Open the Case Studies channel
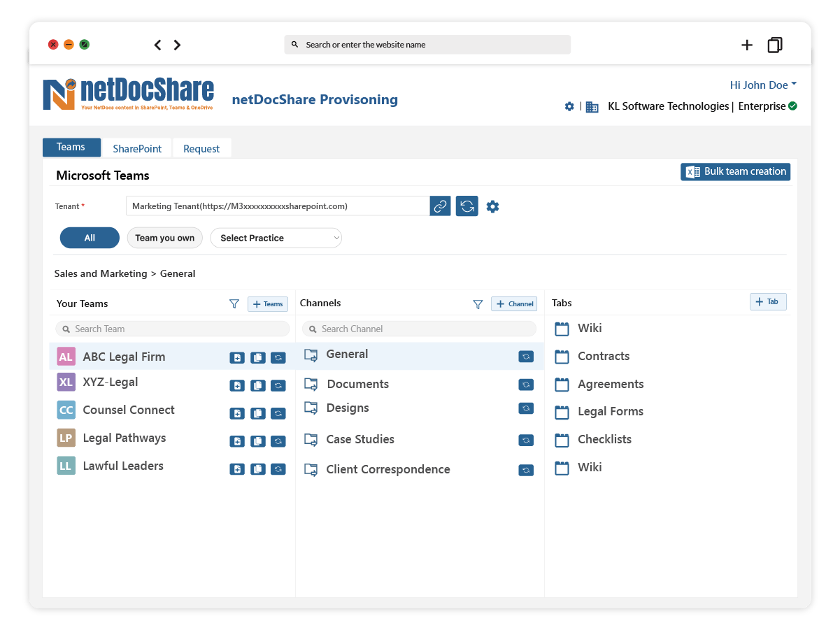 point(360,439)
